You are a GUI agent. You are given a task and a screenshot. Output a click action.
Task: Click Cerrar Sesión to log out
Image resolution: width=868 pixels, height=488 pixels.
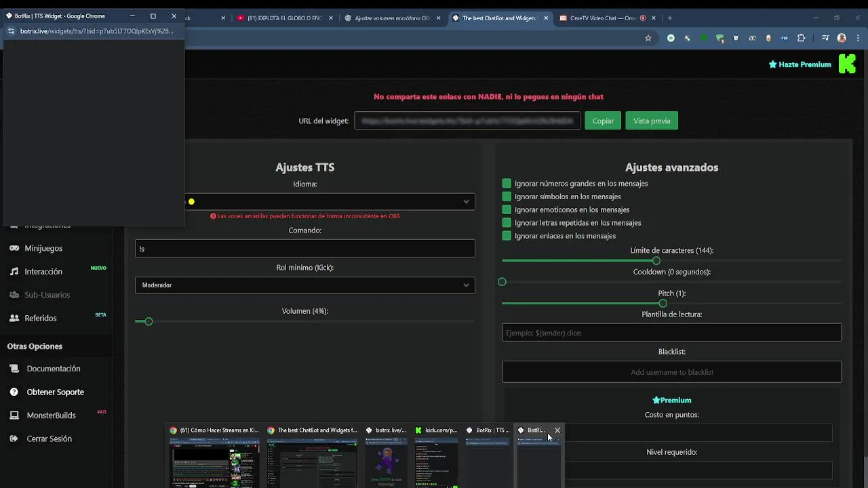click(49, 439)
